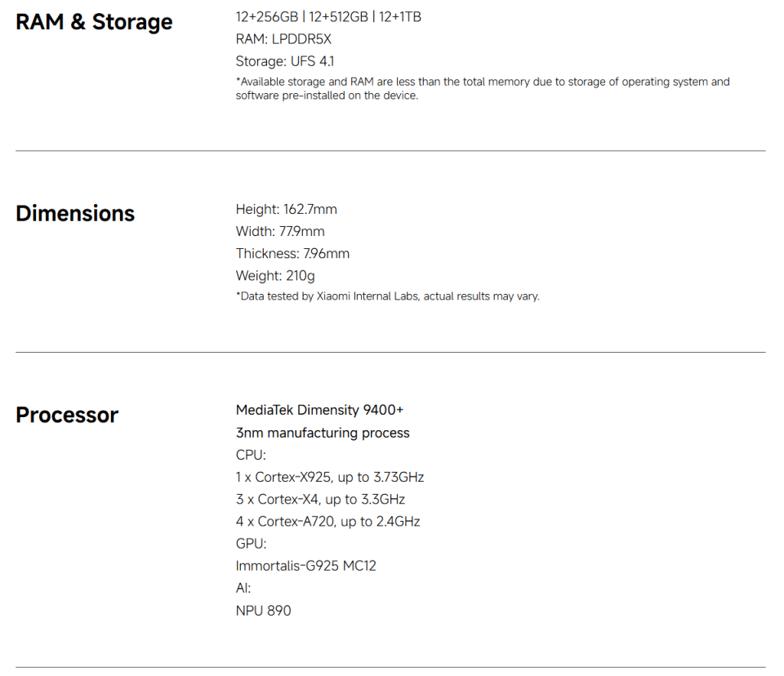Click the Weight: 210g line
784x676 pixels.
click(275, 276)
